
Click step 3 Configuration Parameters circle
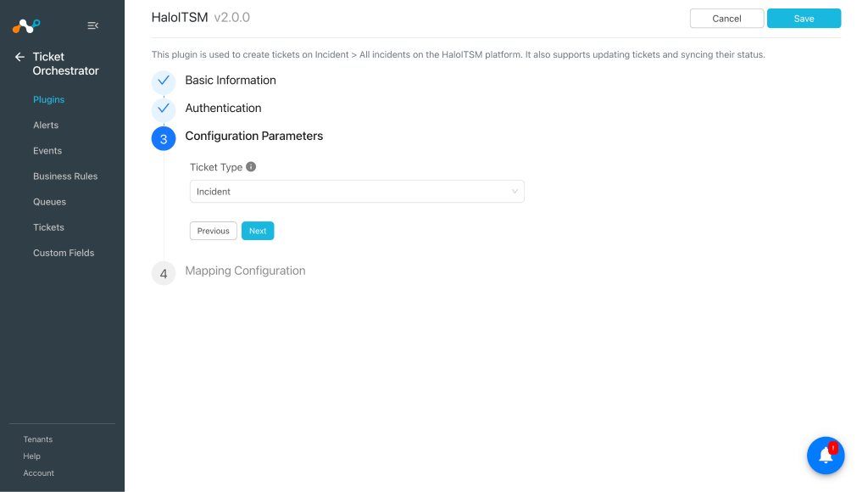pos(164,138)
